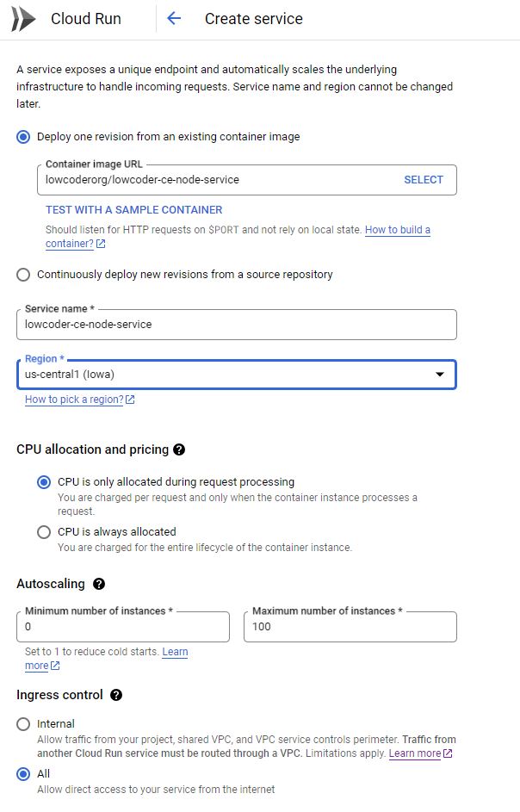
Task: Set ingress control to Internal
Action: pos(23,724)
